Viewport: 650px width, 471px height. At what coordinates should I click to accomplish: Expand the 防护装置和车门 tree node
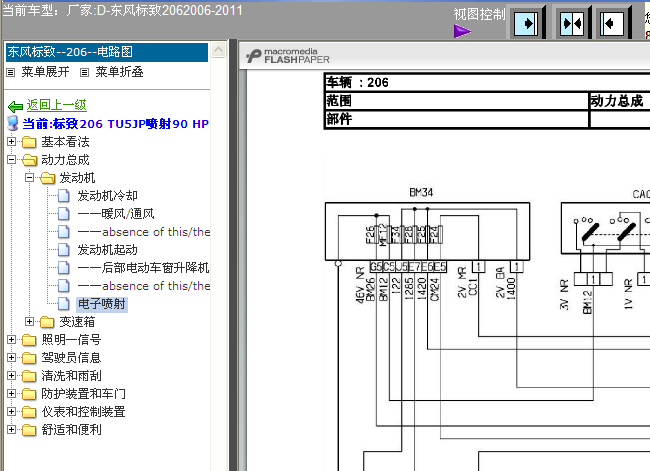12,393
